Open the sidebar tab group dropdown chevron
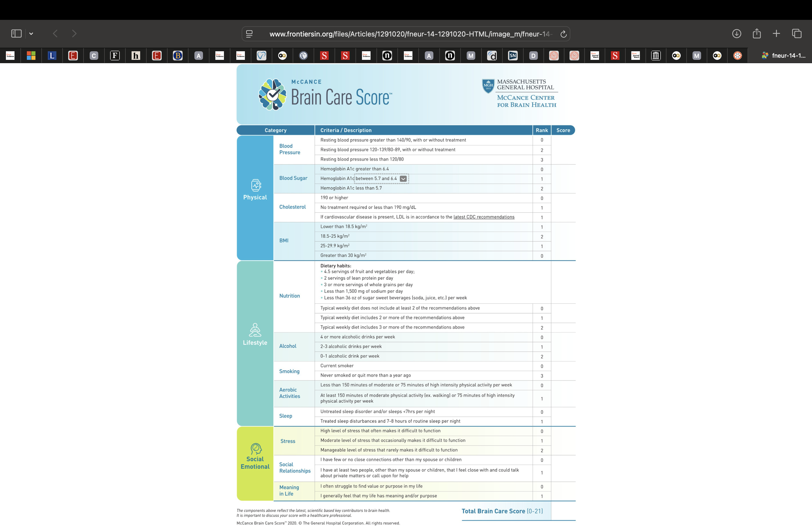The image size is (812, 527). coord(31,33)
